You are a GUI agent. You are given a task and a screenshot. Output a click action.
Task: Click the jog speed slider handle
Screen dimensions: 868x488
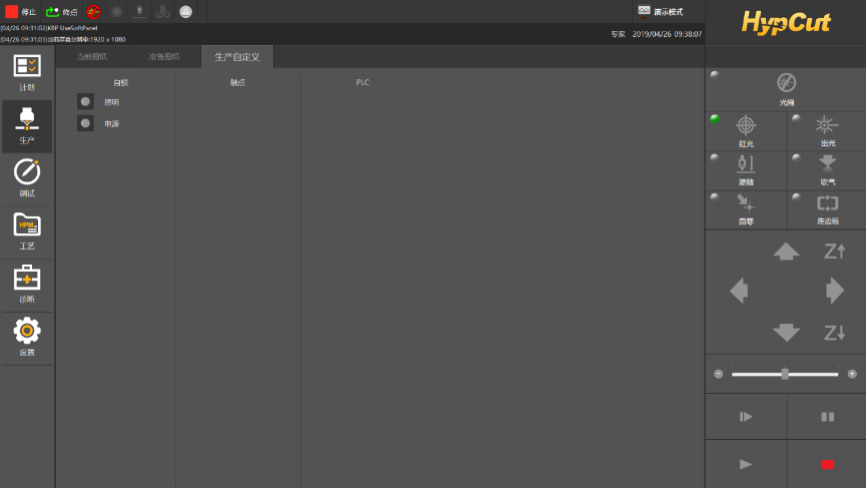(x=785, y=374)
